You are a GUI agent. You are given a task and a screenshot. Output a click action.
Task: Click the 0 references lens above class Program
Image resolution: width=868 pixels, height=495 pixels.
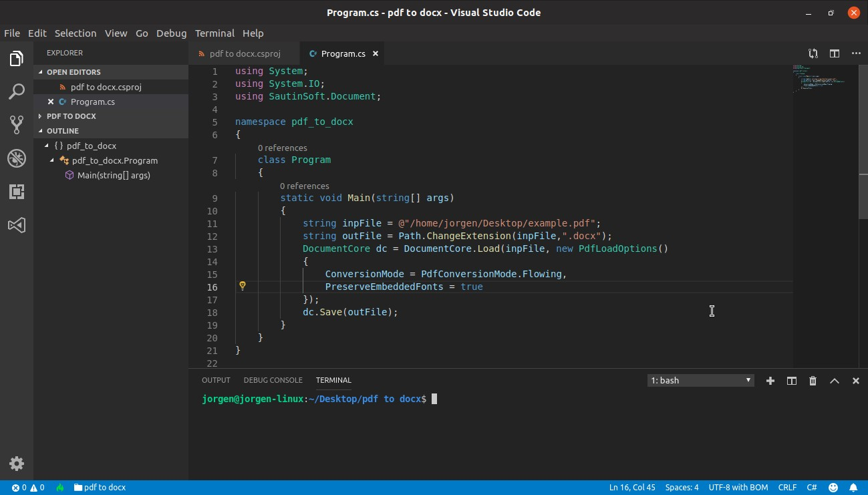point(283,148)
